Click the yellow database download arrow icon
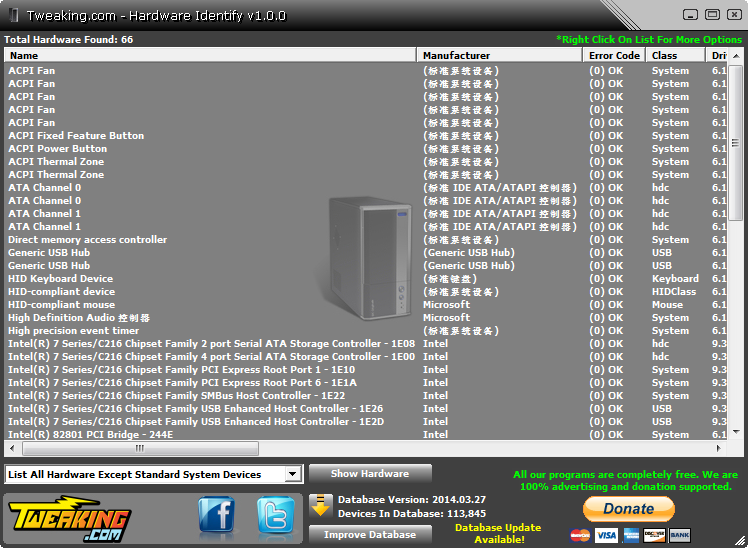 click(321, 506)
